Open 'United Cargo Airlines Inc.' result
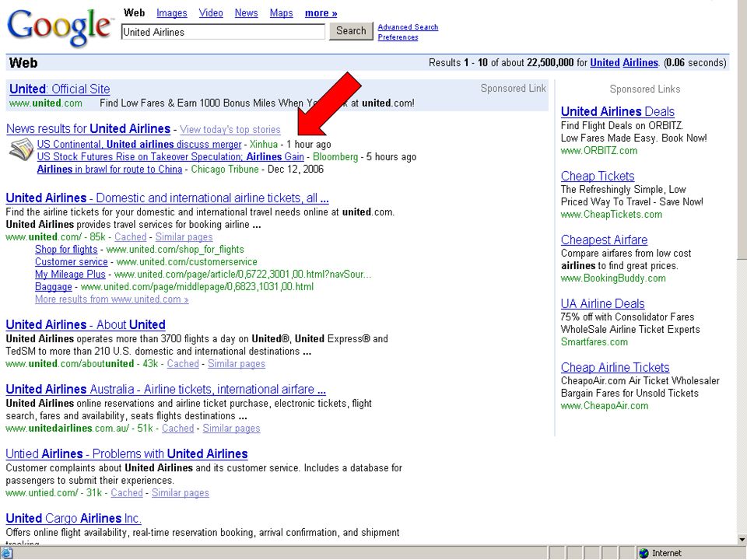Screen dimensions: 747x560 coord(73,518)
